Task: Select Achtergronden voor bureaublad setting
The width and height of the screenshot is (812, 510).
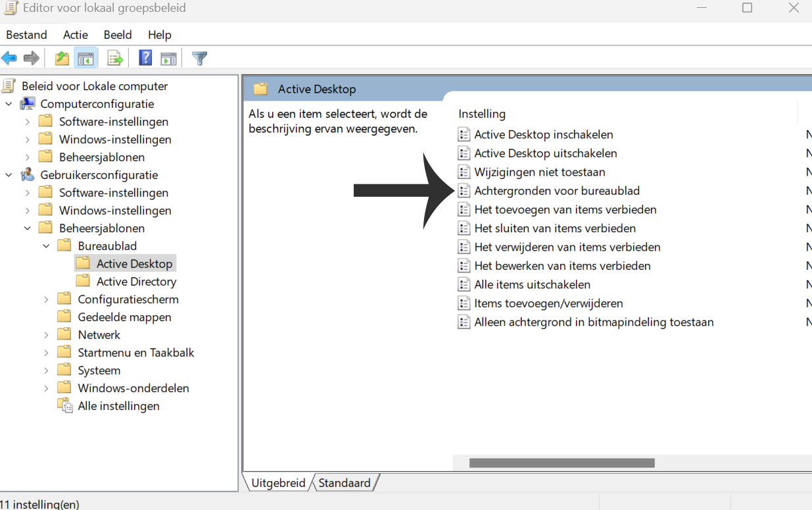Action: (557, 190)
